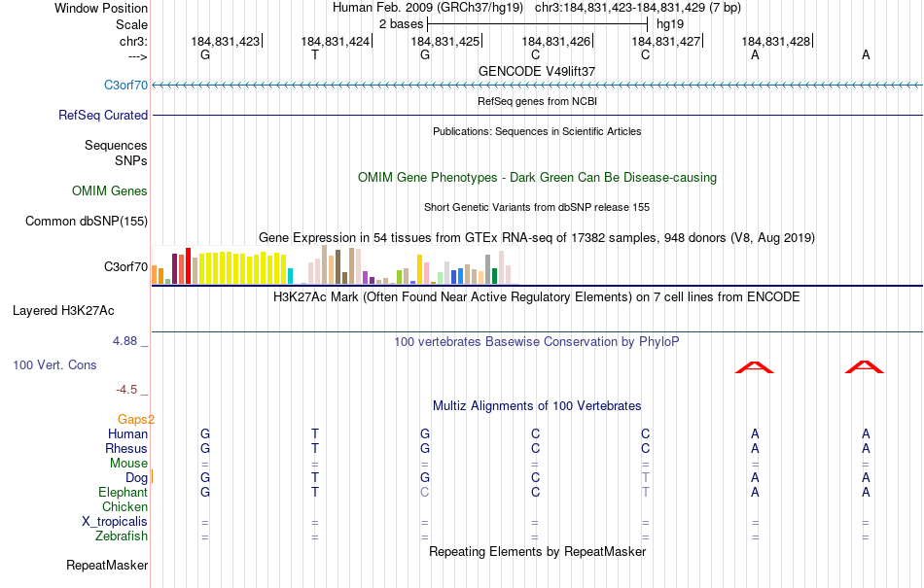The height and width of the screenshot is (588, 924).
Task: Click the Human Feb. 2009 GRCh37/hg19 assembly text
Action: point(428,8)
